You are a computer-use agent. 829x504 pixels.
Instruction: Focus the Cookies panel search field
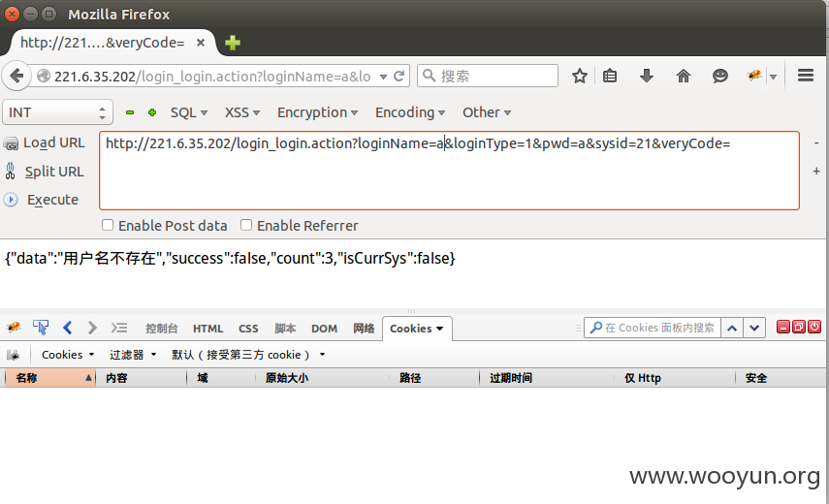pyautogui.click(x=653, y=328)
